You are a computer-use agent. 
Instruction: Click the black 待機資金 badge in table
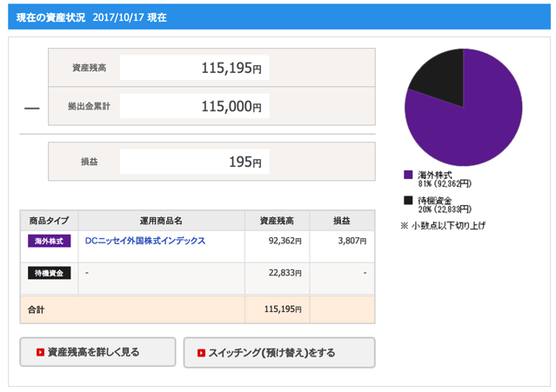(x=50, y=273)
